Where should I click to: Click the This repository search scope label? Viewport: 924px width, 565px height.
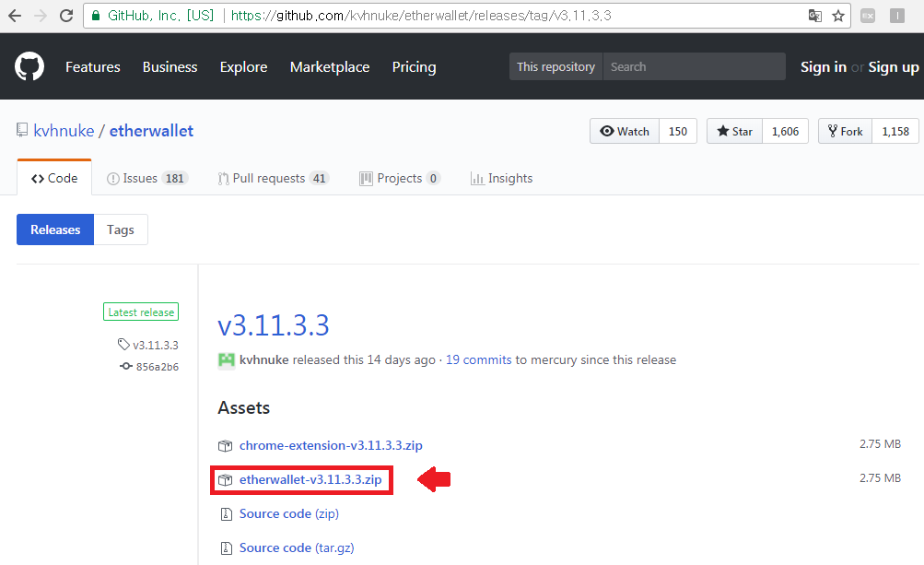click(x=556, y=66)
